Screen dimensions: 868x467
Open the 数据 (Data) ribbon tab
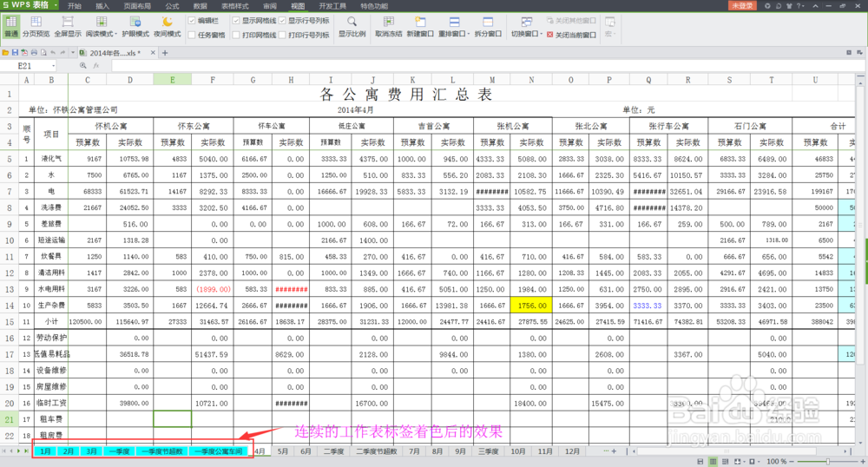201,5
